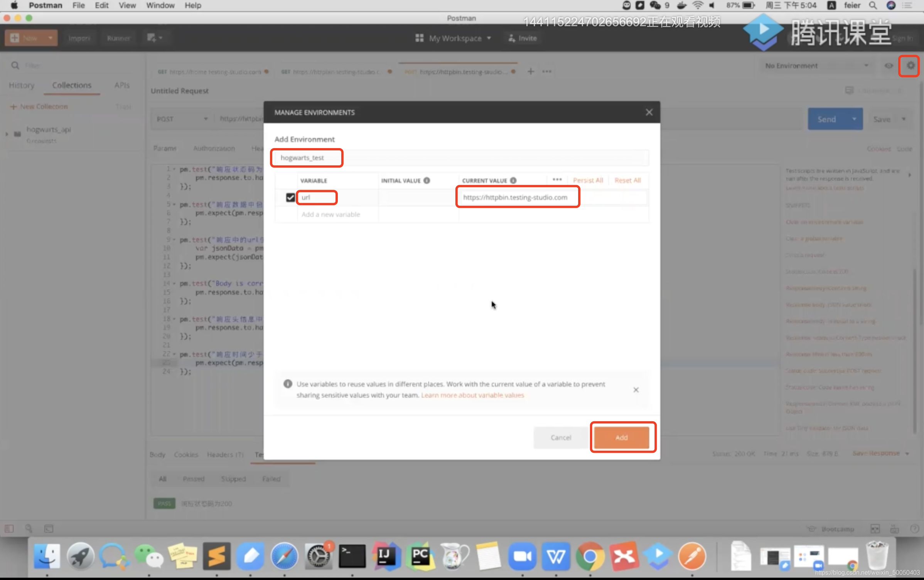Click the sidebar search icon
The width and height of the screenshot is (924, 580).
(15, 66)
